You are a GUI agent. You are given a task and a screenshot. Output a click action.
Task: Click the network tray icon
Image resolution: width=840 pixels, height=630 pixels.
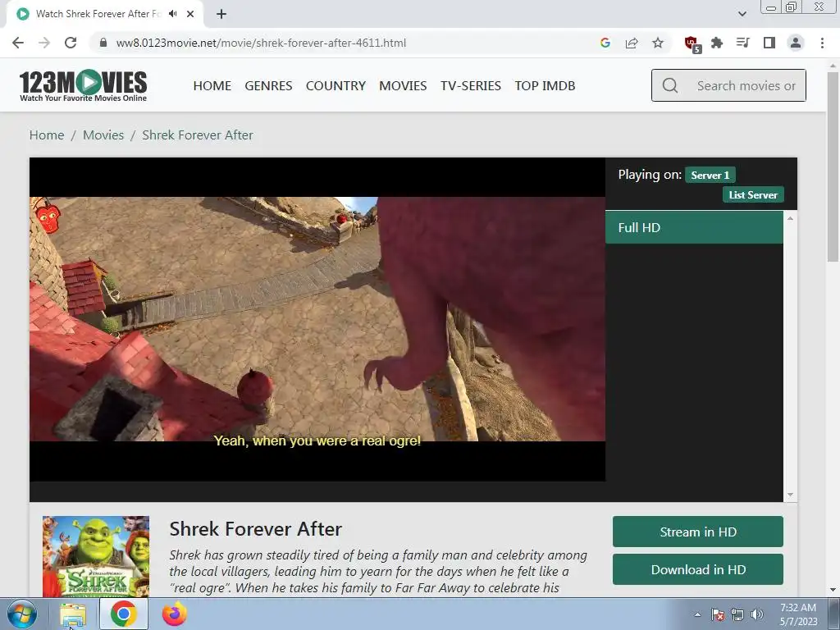[x=737, y=614]
